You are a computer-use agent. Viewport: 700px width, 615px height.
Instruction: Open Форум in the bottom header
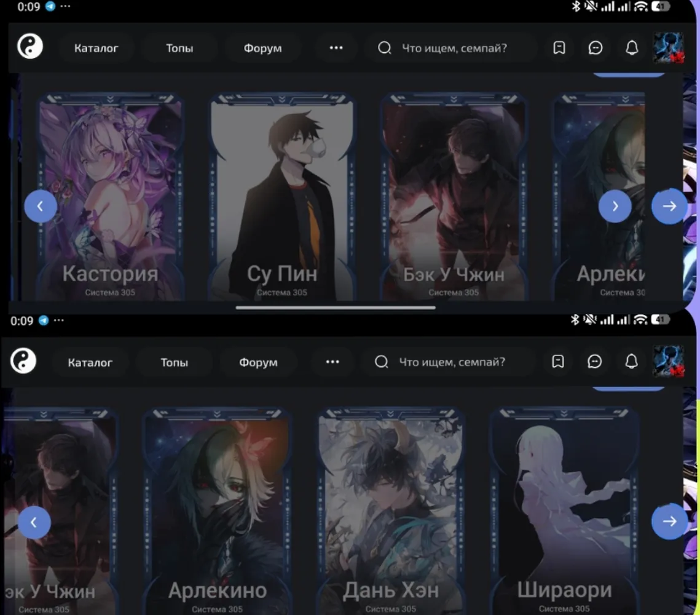point(258,362)
